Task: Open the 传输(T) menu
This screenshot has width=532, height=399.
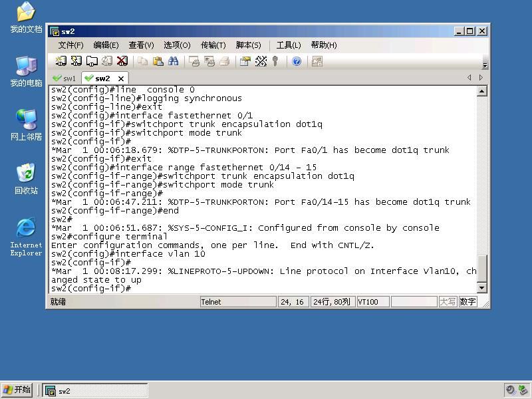Action: [x=213, y=45]
